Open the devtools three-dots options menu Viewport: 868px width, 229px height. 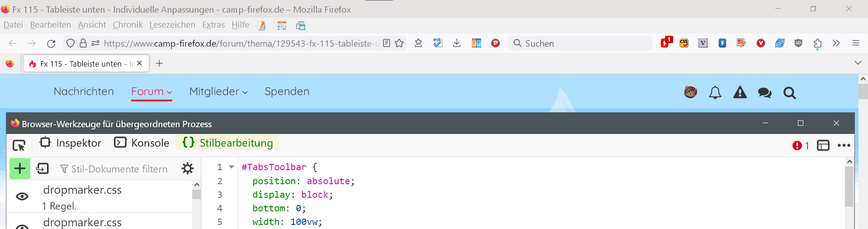point(844,145)
